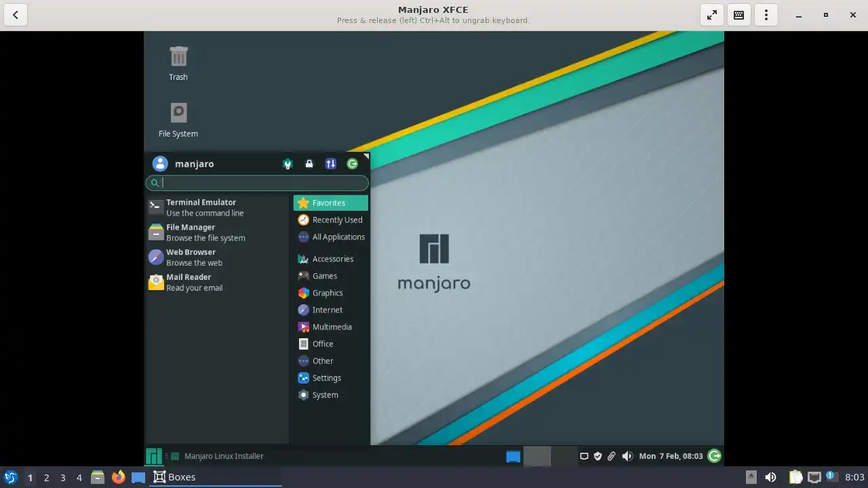
Task: Open Boxes keyboard shortcuts button
Action: [739, 15]
